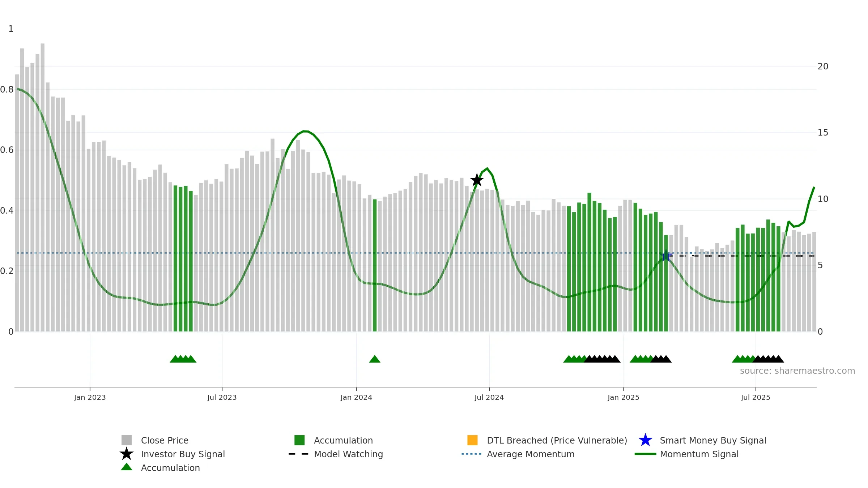Click the Jul 2024 axis label

(489, 398)
